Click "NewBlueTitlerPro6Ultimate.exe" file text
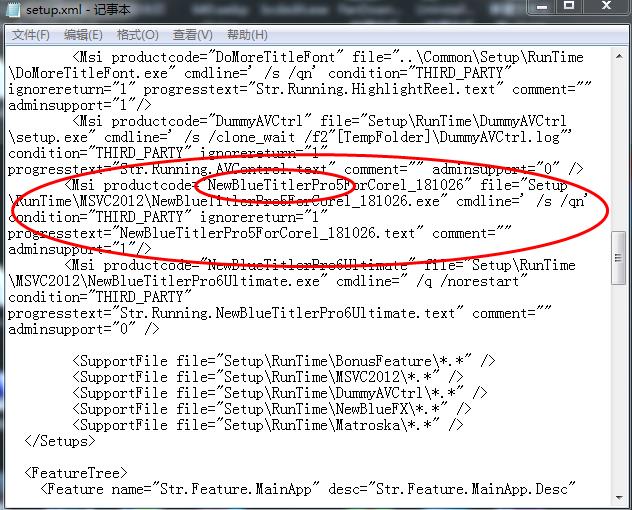 204,281
